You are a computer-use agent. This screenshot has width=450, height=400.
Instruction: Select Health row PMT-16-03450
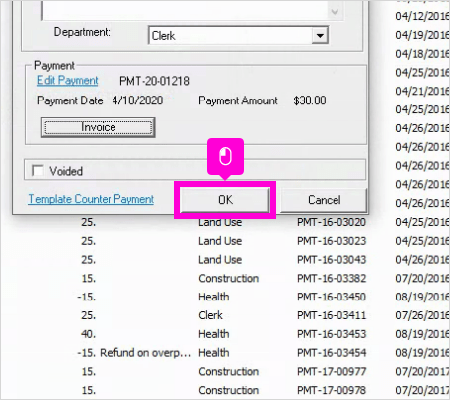(263, 296)
